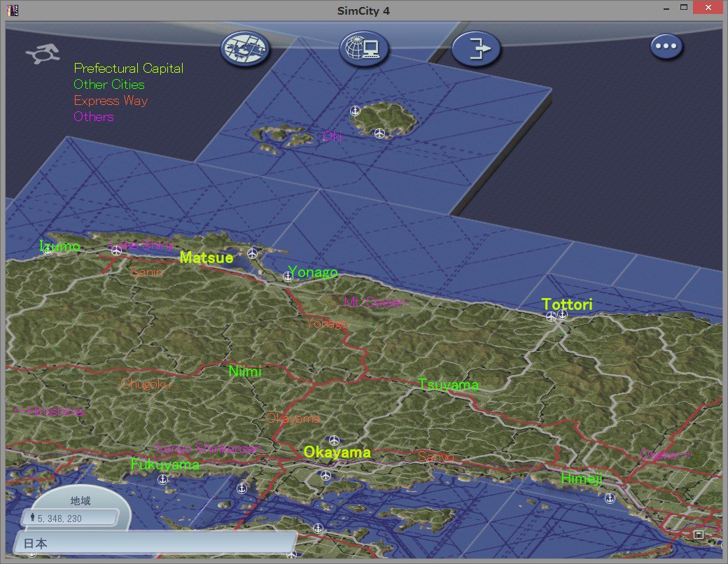
Task: Select the Yonago city tile
Action: tap(312, 272)
